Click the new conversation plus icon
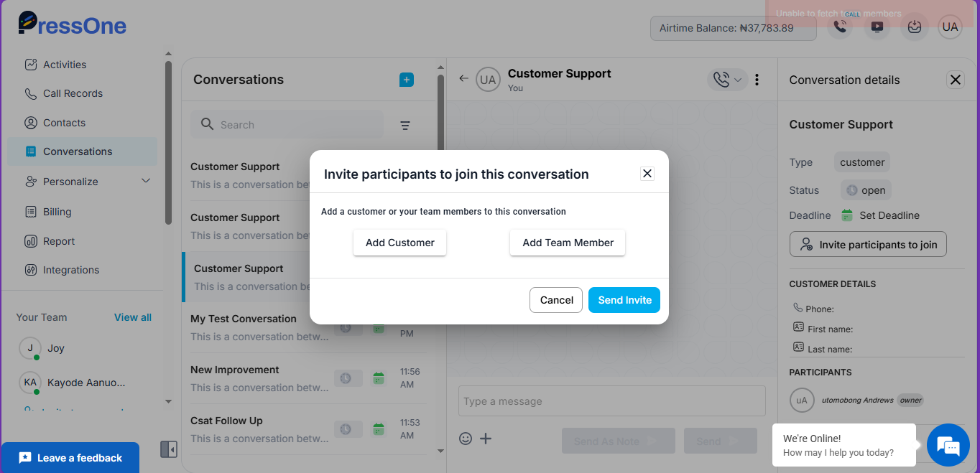 click(x=407, y=80)
